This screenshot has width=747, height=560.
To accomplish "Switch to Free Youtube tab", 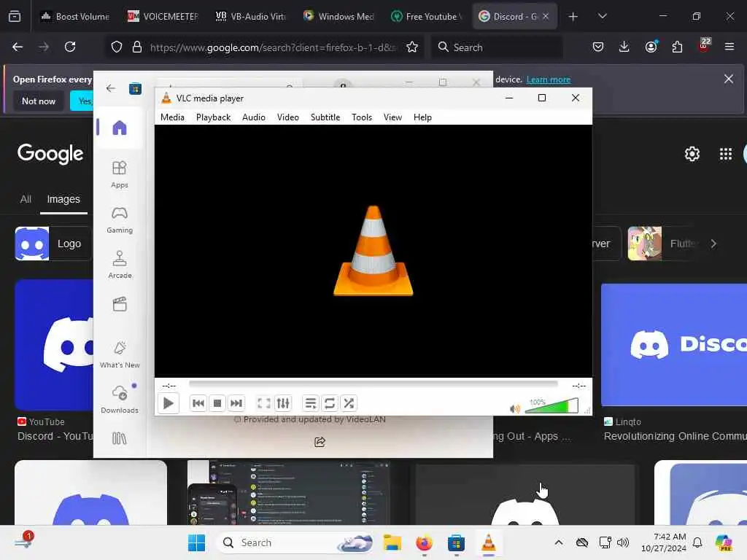I will tap(426, 16).
